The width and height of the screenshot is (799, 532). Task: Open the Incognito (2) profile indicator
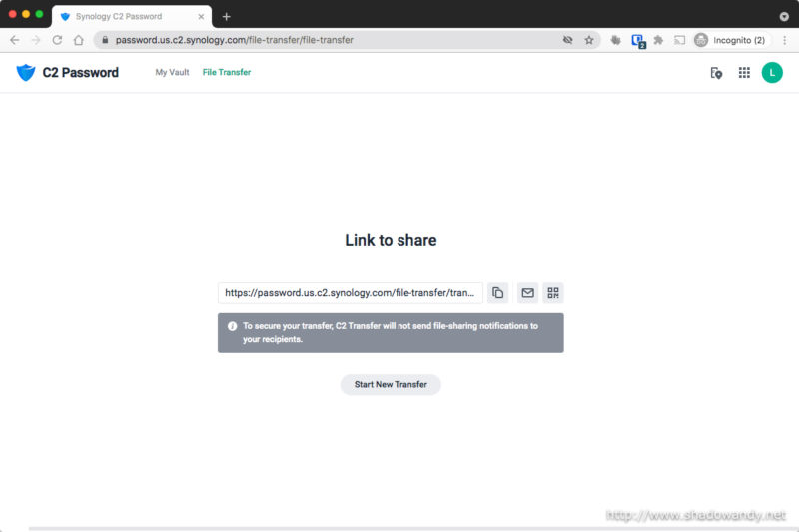730,40
